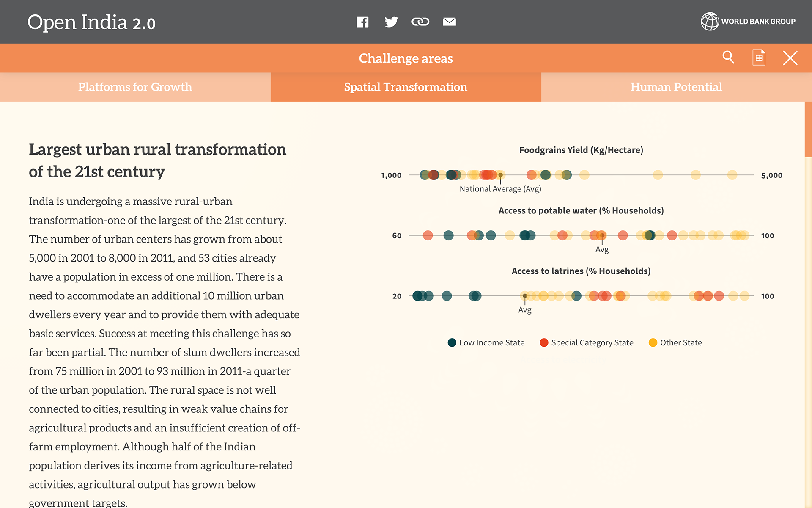Click the Special Category State legend dot
Viewport: 812px width, 508px height.
point(544,342)
